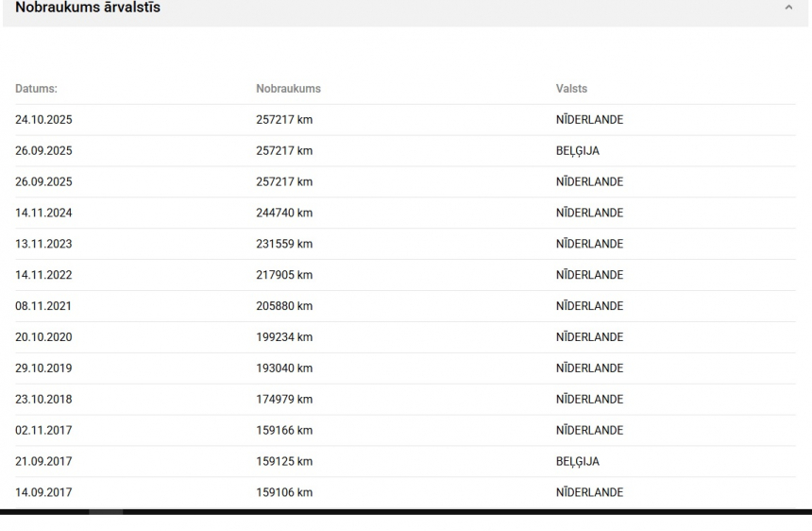Select the 08.11.2021 date cell
The width and height of the screenshot is (812, 531).
pos(43,306)
